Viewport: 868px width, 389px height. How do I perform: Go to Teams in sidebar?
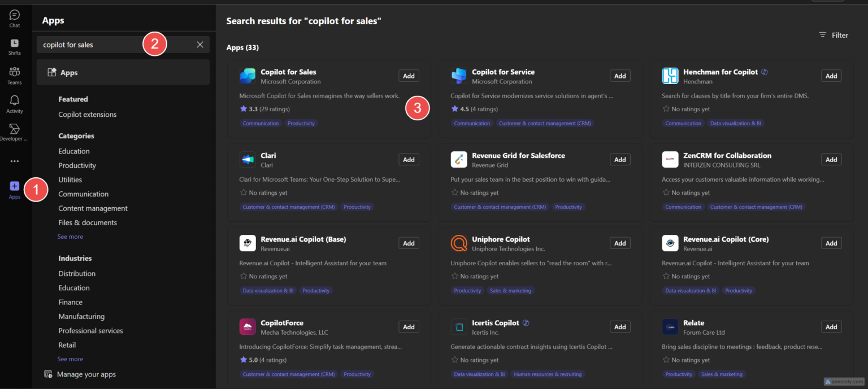click(15, 75)
